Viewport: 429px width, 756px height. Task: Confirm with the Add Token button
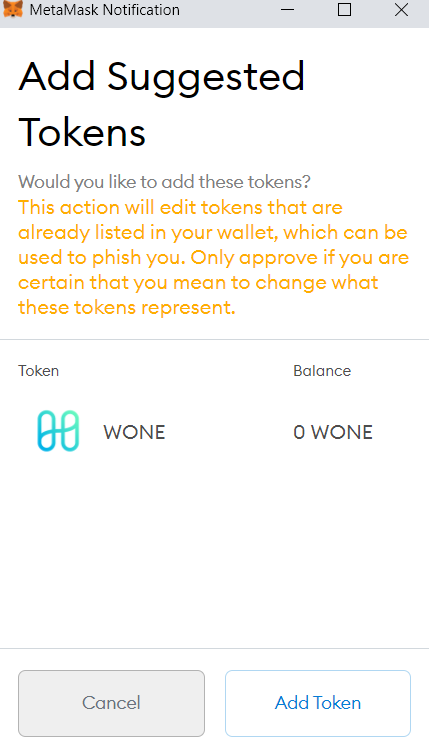pyautogui.click(x=318, y=703)
